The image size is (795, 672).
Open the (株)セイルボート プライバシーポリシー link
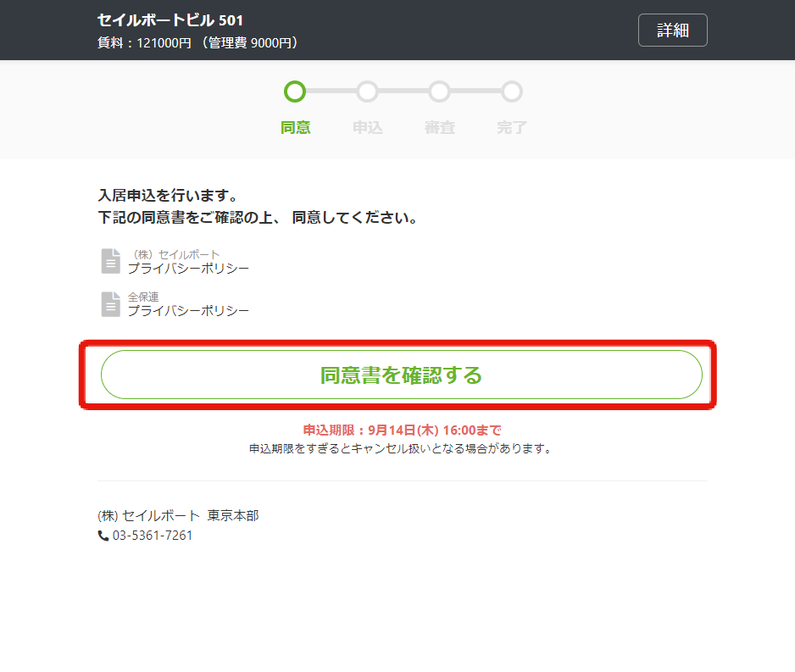pos(188,262)
